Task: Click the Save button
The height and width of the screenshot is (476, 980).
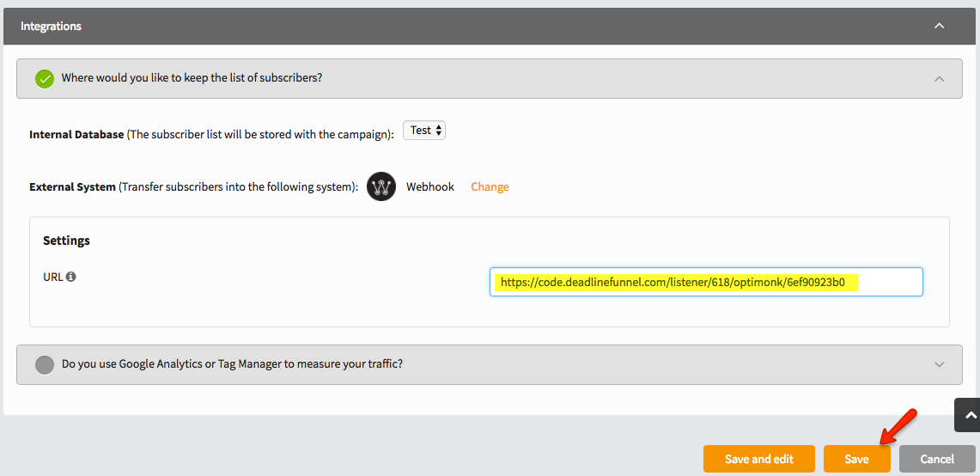Action: [x=856, y=459]
